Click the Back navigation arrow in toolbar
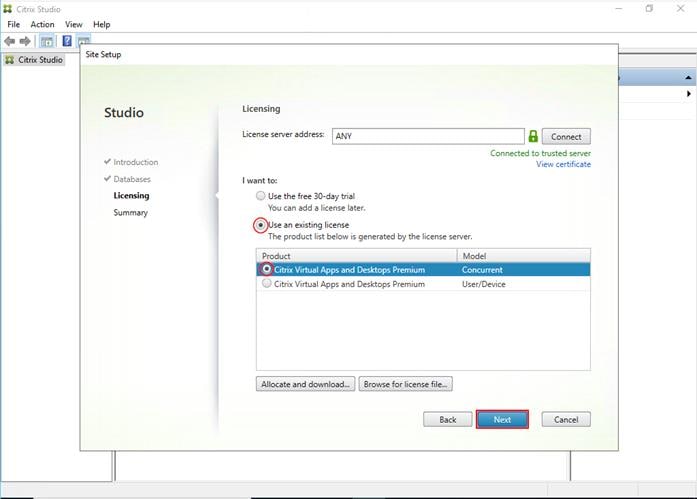Image resolution: width=697 pixels, height=499 pixels. 9,41
